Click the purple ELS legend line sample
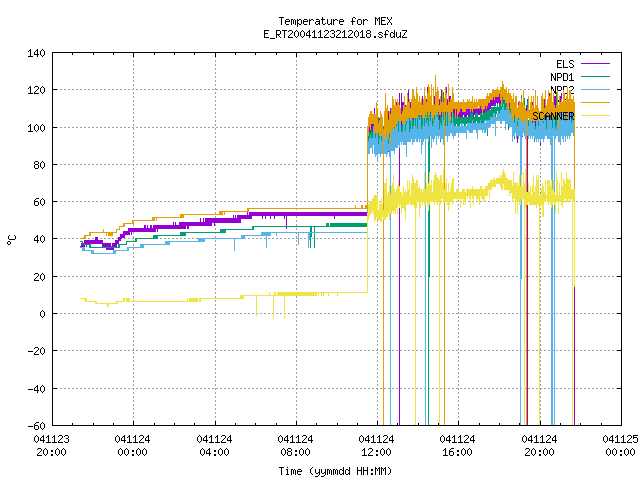 [595, 64]
